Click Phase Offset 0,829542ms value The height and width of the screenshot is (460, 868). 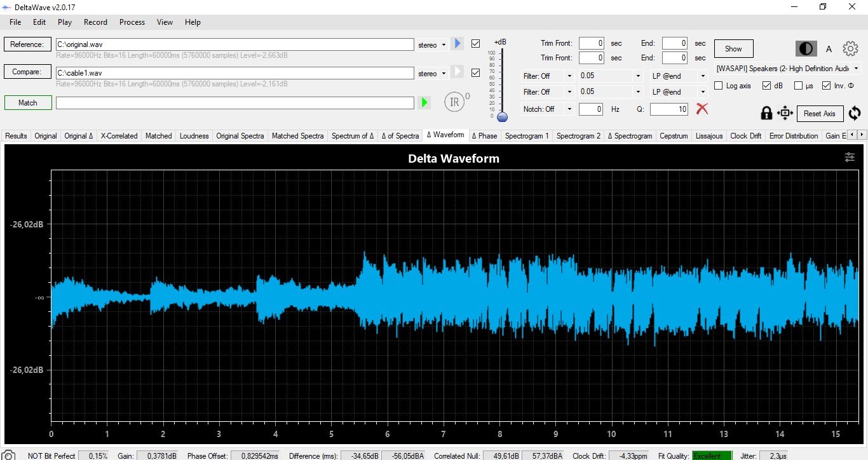(255, 456)
